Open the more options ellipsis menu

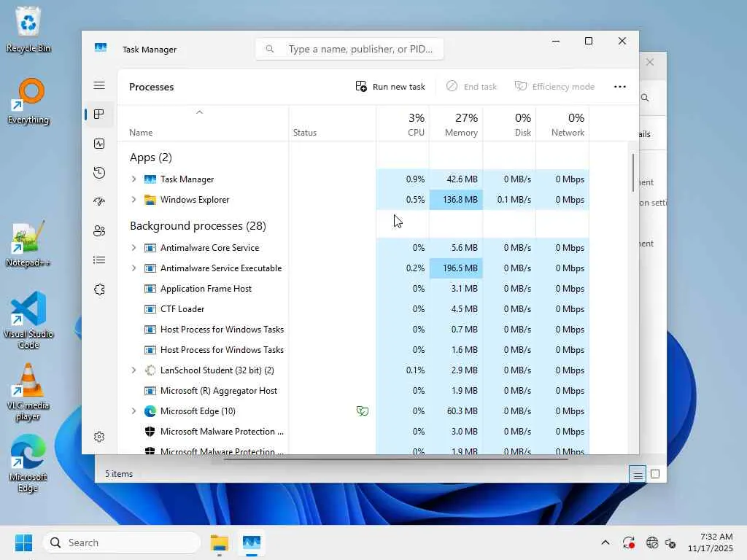pos(620,87)
